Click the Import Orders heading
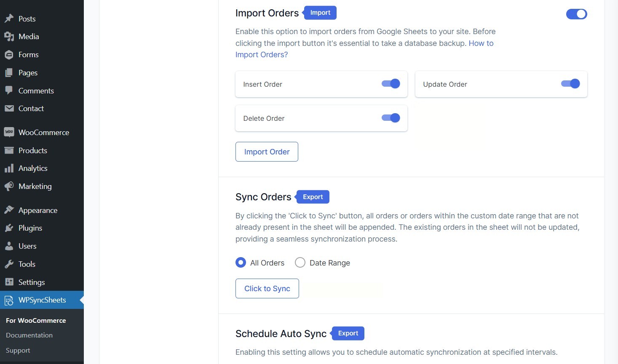The width and height of the screenshot is (618, 364). tap(267, 13)
